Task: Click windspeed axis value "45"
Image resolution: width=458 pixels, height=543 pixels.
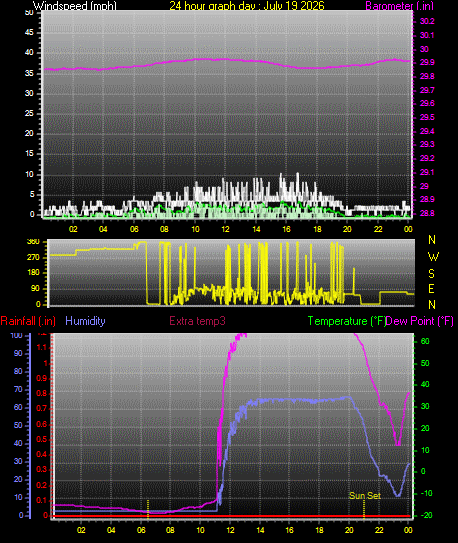Action: (29, 33)
